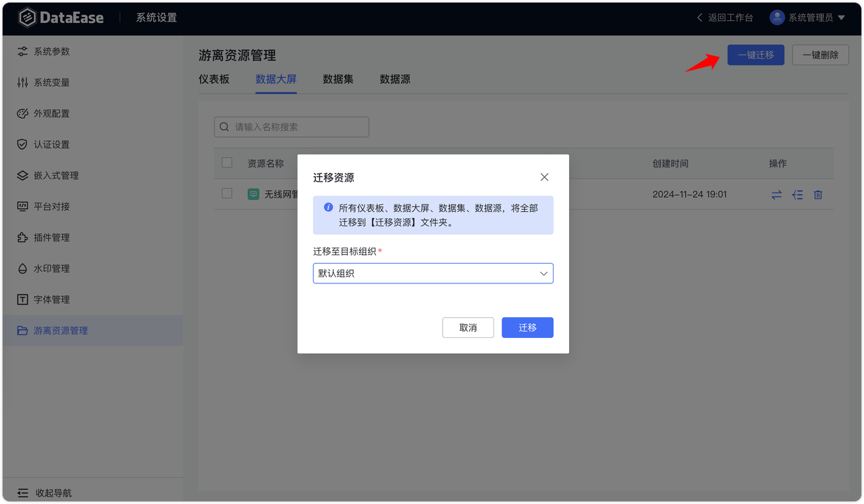Click the 资源名称 column header

(266, 163)
